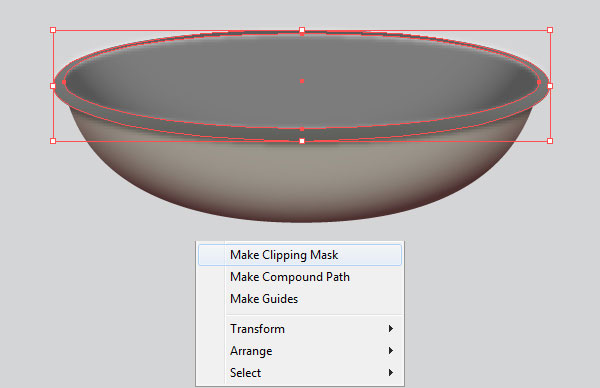Click the bottom-left bounding box handle
The height and width of the screenshot is (388, 600).
(53, 141)
